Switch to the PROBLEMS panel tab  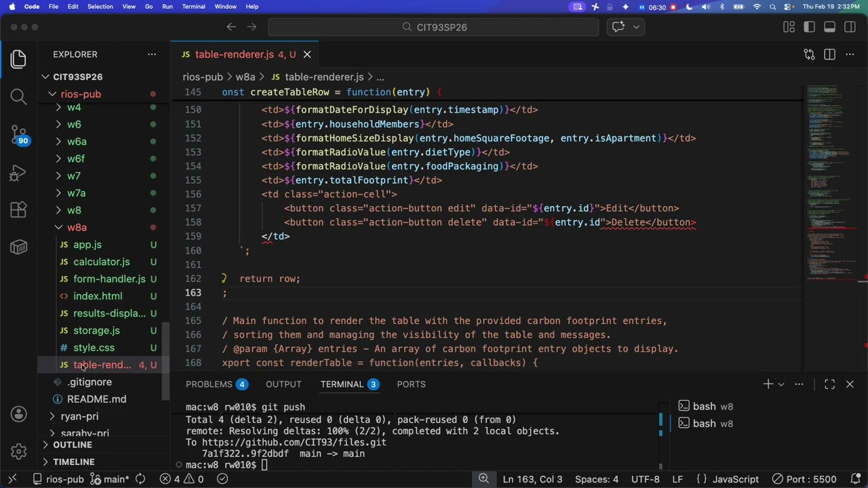point(216,384)
